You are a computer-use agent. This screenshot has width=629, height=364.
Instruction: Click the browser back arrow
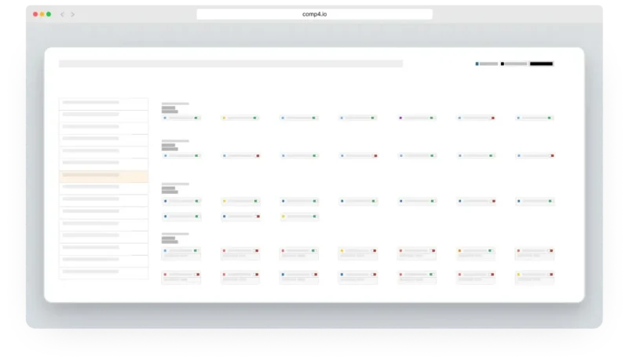tap(62, 14)
